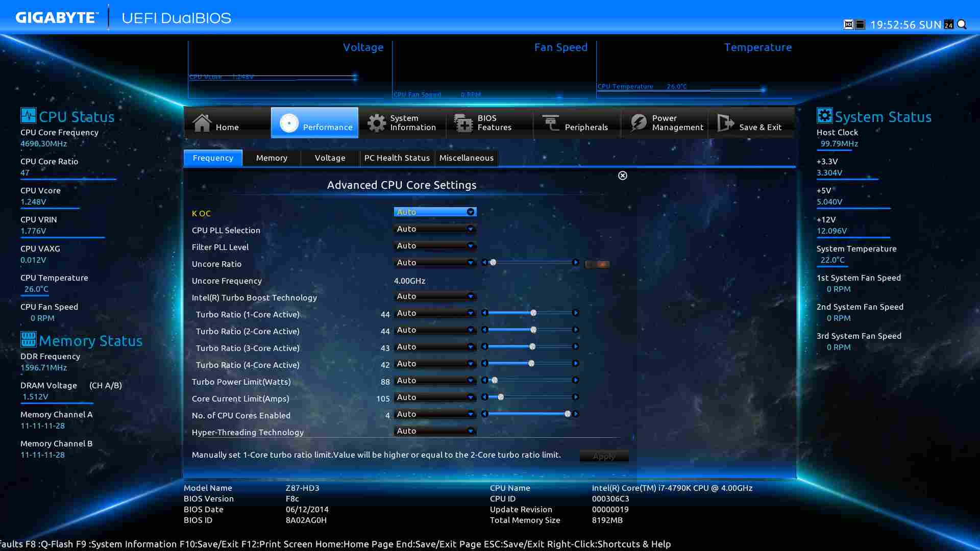
Task: Click the HD resolution mode icon
Action: click(x=848, y=24)
